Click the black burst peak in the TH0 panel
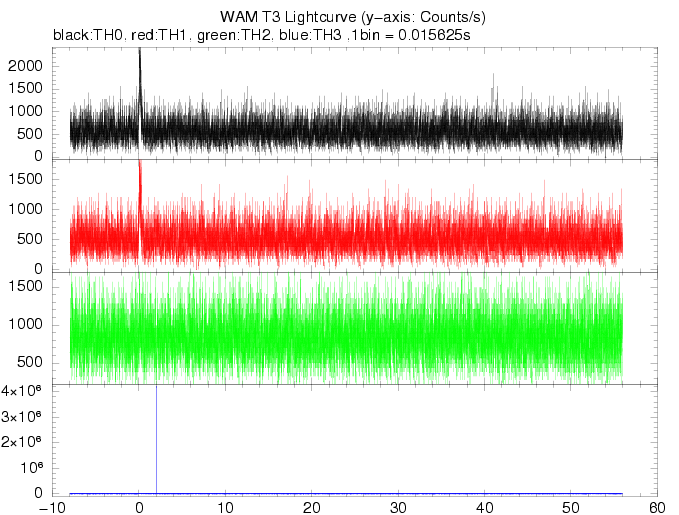 139,74
